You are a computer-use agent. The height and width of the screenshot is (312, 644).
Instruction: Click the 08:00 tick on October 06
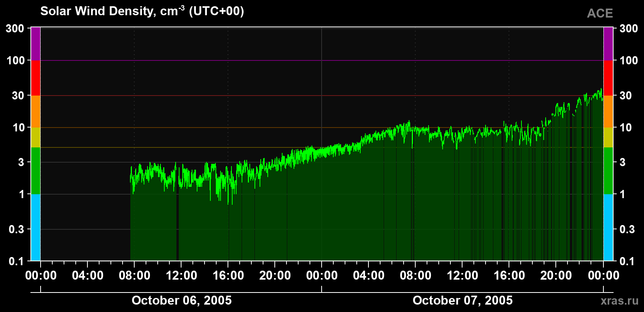coord(134,275)
